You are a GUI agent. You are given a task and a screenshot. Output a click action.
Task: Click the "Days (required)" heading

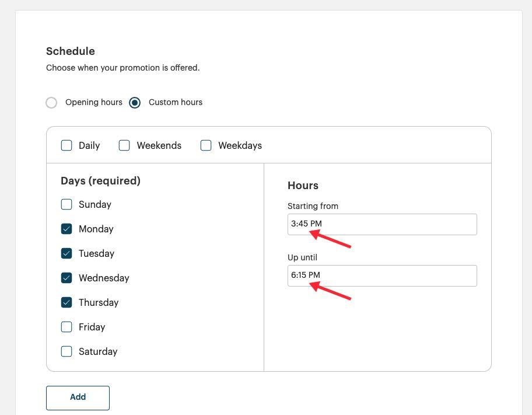pos(100,181)
